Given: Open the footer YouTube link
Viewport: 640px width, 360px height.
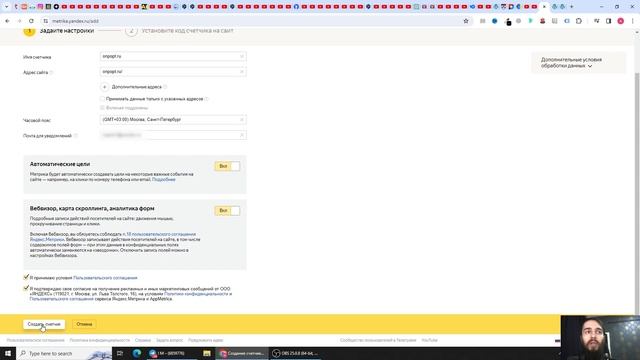Looking at the screenshot, I should click(x=429, y=340).
